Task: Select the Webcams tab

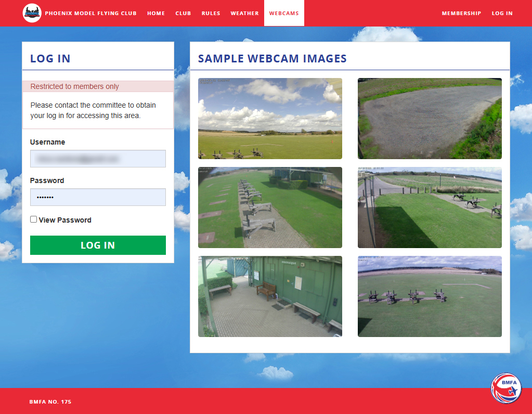Action: tap(284, 14)
